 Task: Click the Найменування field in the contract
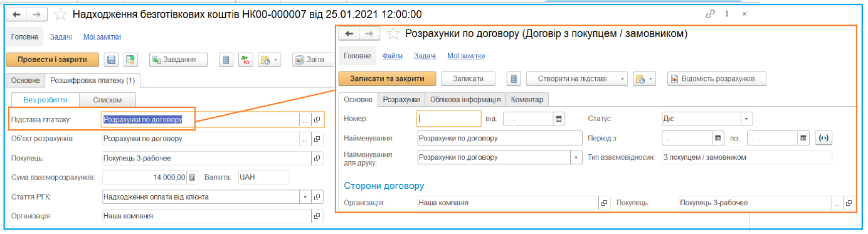click(x=500, y=138)
